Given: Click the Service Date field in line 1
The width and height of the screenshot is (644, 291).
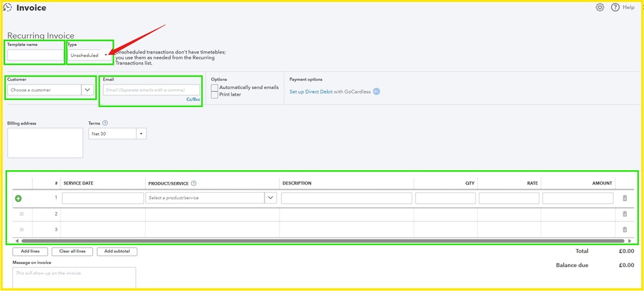Looking at the screenshot, I should coord(103,198).
